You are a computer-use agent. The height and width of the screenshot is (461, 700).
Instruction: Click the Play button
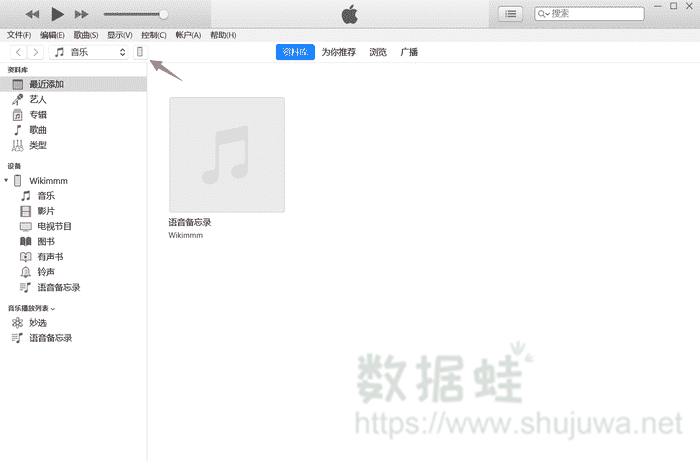pos(57,14)
